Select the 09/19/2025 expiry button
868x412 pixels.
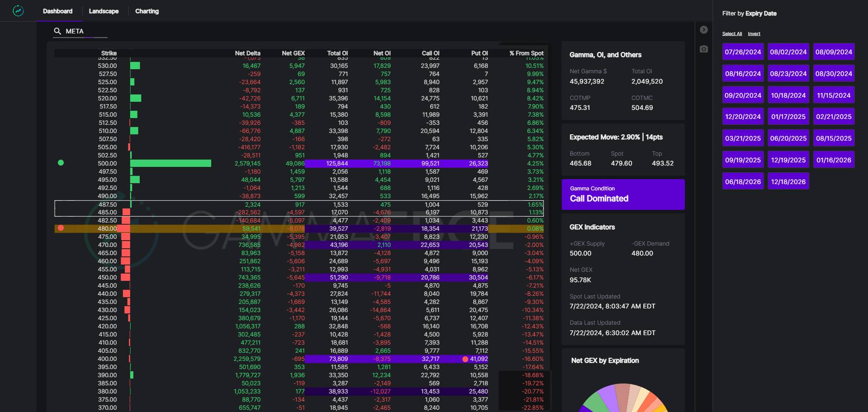[743, 160]
